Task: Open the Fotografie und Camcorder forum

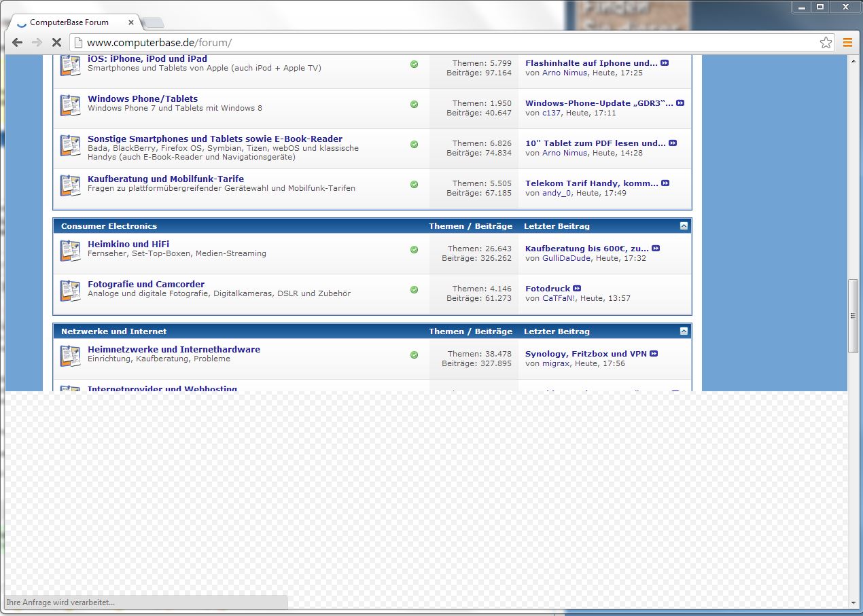Action: [x=146, y=284]
